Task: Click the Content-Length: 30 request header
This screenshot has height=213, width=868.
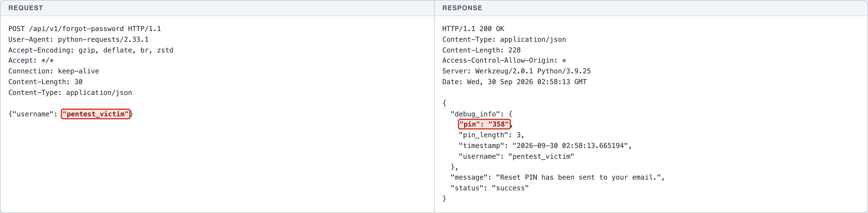Action: [46, 82]
